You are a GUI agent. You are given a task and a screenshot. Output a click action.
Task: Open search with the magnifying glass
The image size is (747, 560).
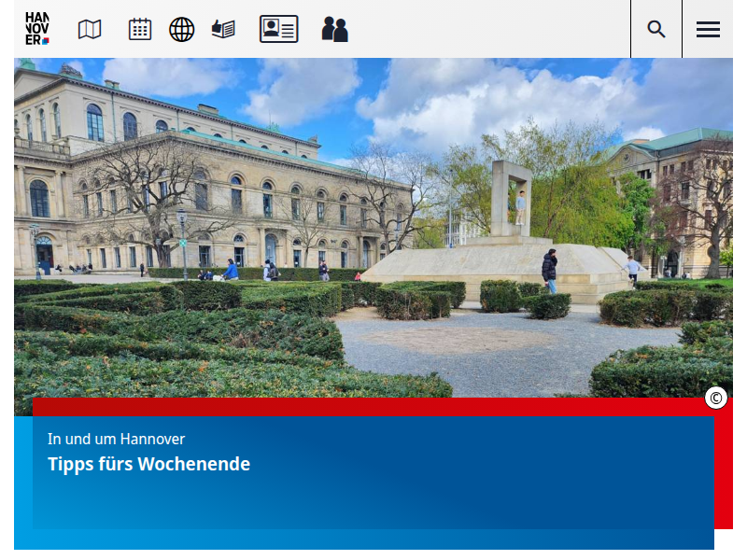[x=656, y=29]
